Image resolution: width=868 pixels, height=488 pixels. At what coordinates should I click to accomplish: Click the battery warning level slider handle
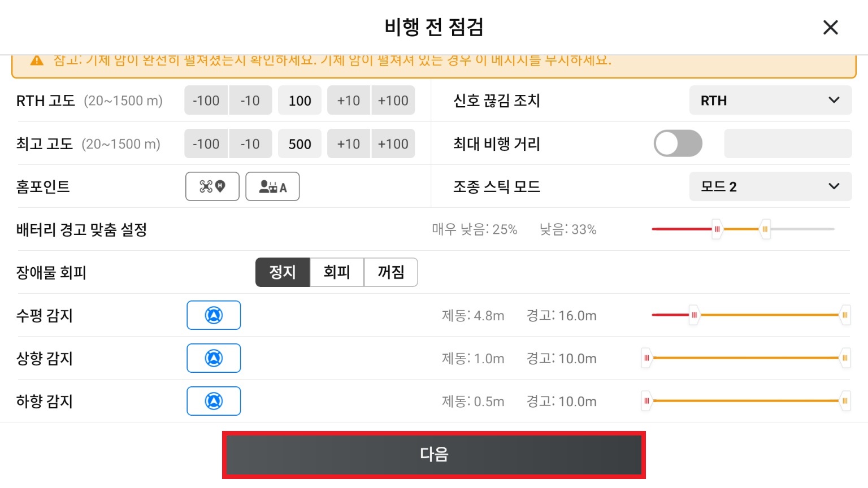pyautogui.click(x=717, y=229)
